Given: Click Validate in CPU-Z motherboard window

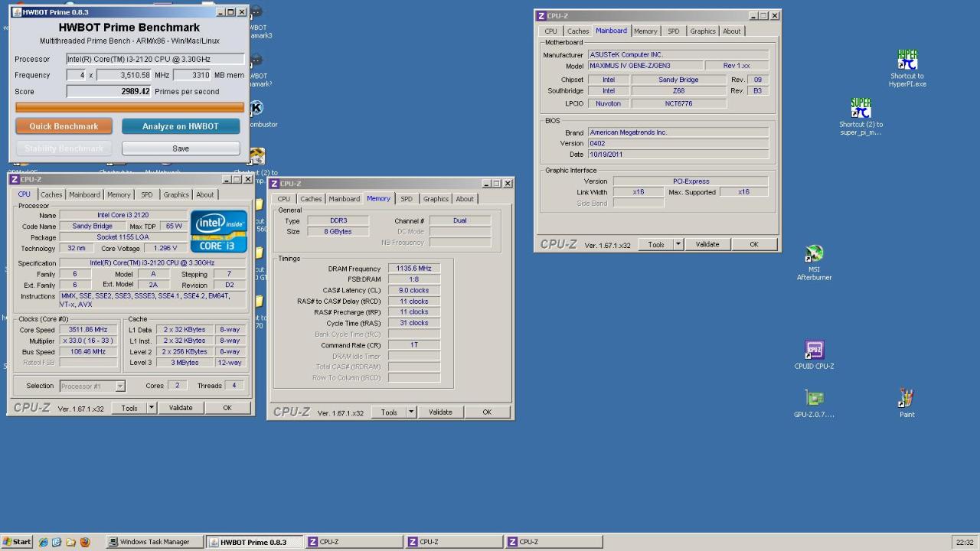Looking at the screenshot, I should [x=707, y=244].
